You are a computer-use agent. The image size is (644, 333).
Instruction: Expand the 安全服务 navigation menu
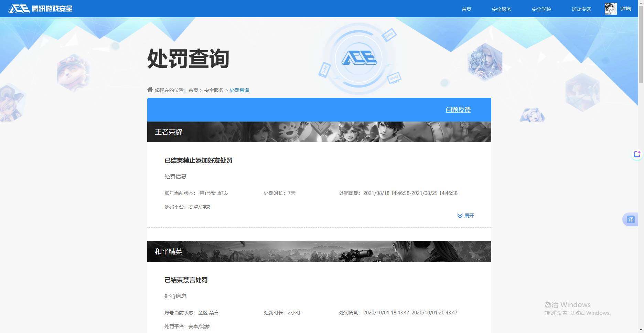501,9
